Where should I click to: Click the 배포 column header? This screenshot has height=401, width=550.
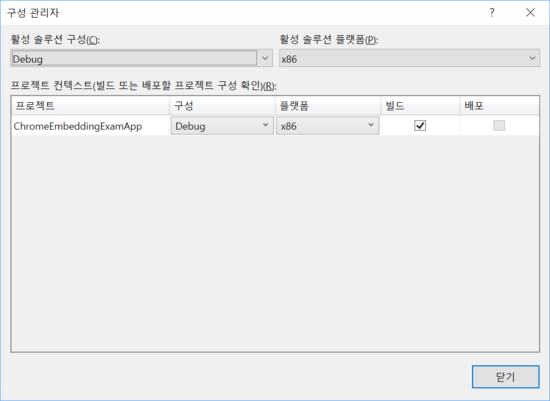point(499,105)
